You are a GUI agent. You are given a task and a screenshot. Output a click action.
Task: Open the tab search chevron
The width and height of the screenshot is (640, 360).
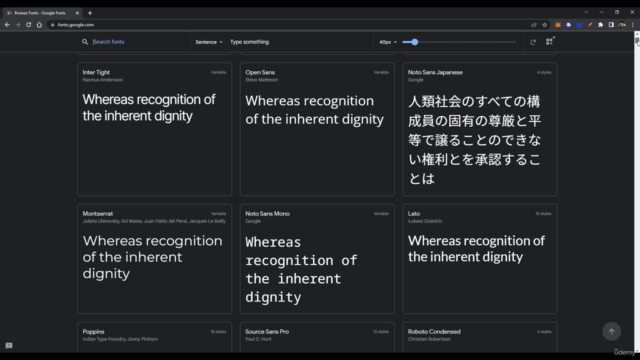click(x=586, y=12)
